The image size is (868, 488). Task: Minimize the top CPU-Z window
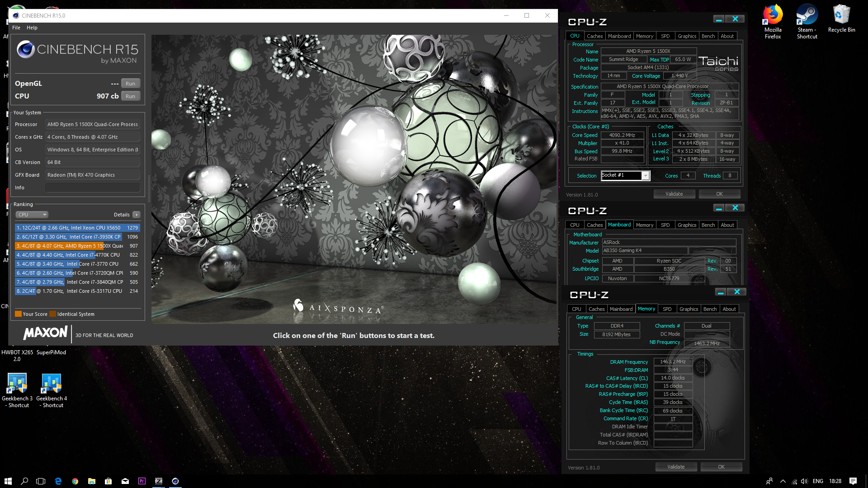[719, 19]
